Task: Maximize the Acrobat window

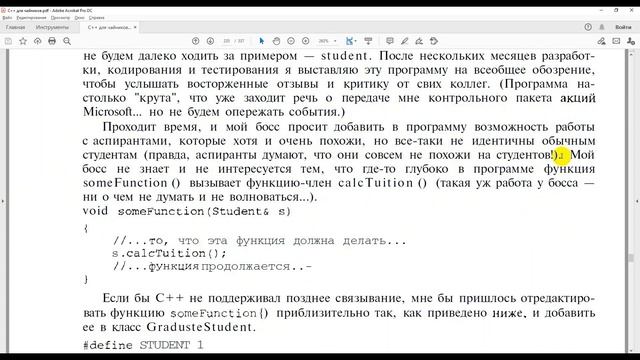Action: [616, 10]
